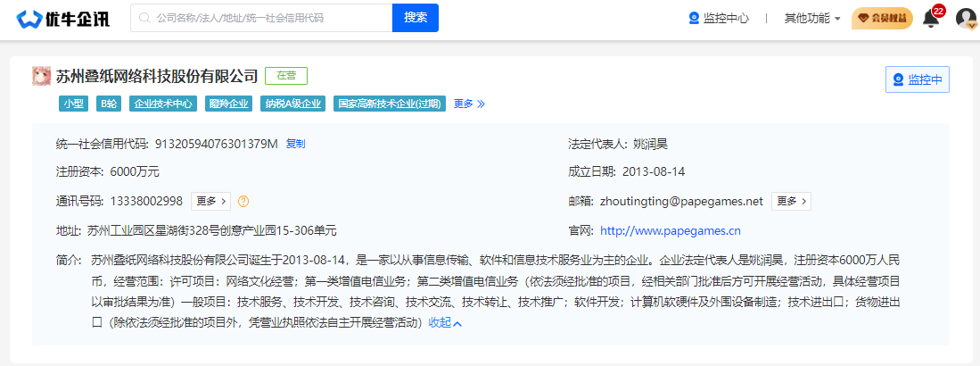The width and height of the screenshot is (980, 366).
Task: Click the address 苏州工业园区星湖街328号 text
Action: click(212, 231)
